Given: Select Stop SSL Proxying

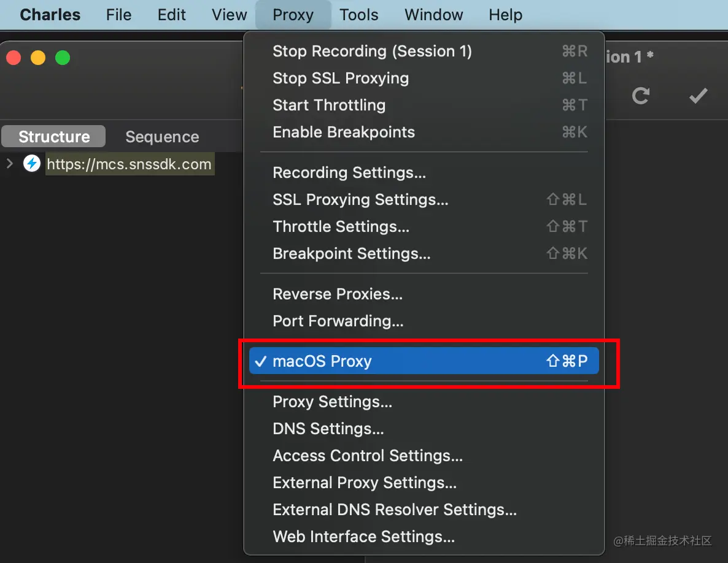Looking at the screenshot, I should point(424,78).
